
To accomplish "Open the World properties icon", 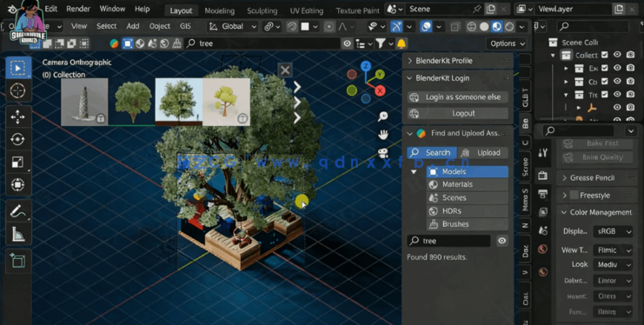I will [x=542, y=249].
